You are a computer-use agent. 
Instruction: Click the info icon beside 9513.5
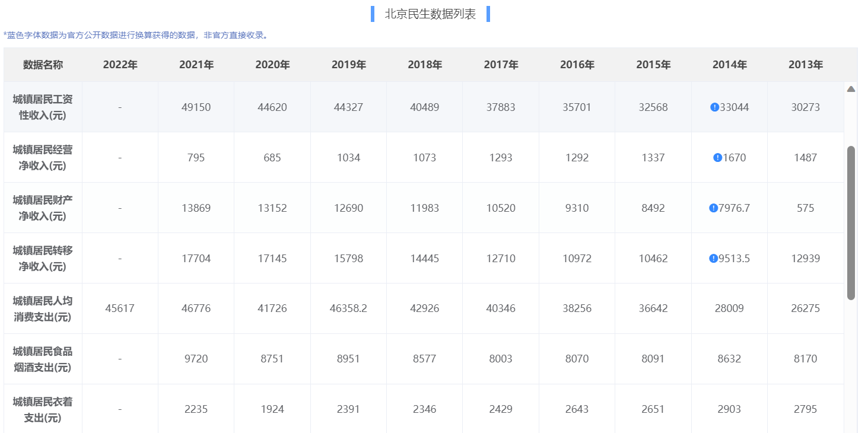(713, 259)
